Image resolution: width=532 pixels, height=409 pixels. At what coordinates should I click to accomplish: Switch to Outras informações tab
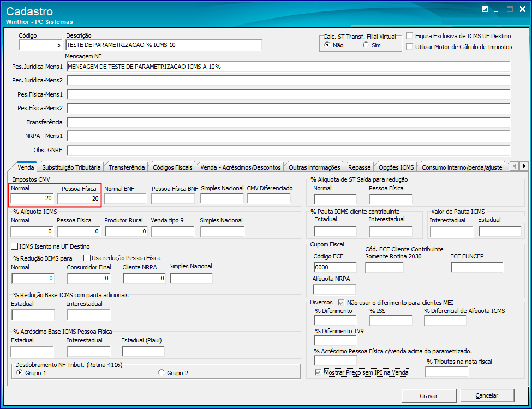314,167
